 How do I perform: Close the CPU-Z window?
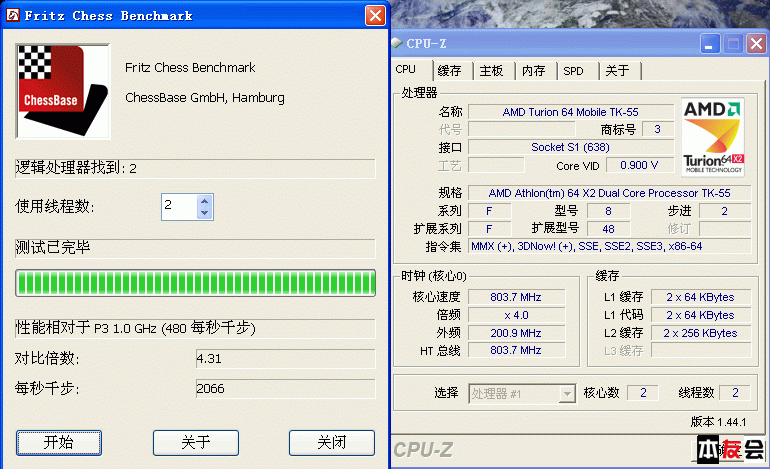tap(756, 44)
